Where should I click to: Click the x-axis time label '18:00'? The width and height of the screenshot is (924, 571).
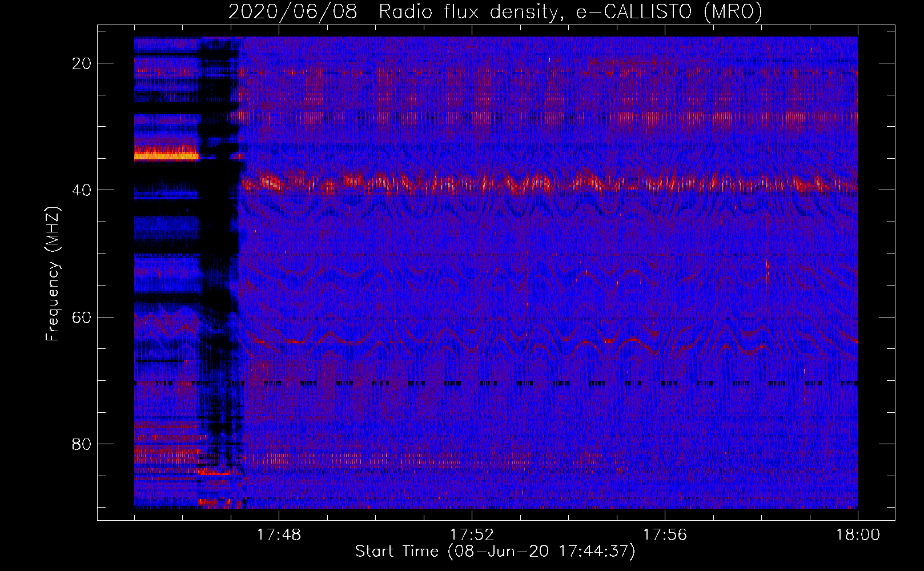tap(858, 535)
